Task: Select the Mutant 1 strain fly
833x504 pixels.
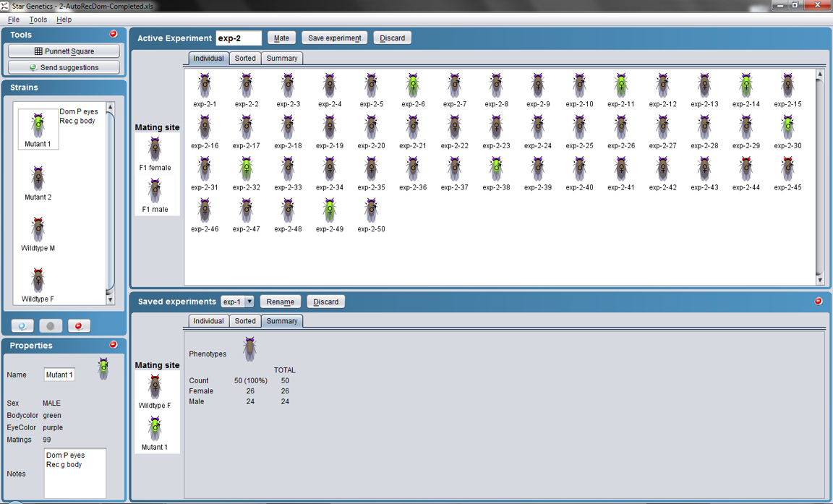Action: pyautogui.click(x=38, y=126)
